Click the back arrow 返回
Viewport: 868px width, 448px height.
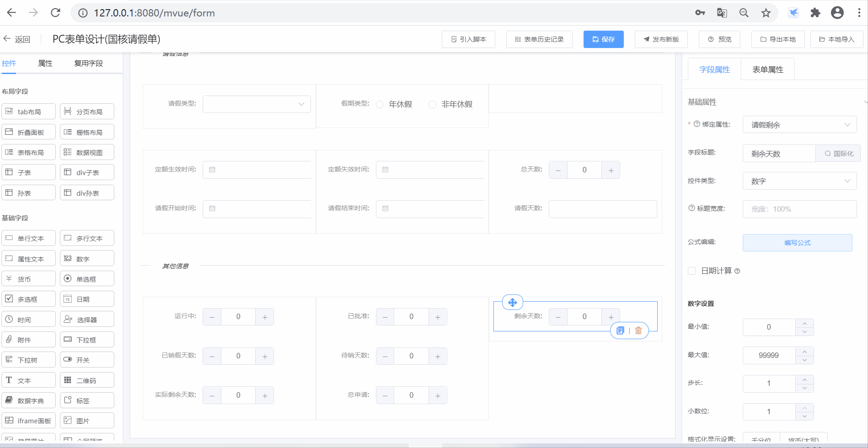[16, 39]
